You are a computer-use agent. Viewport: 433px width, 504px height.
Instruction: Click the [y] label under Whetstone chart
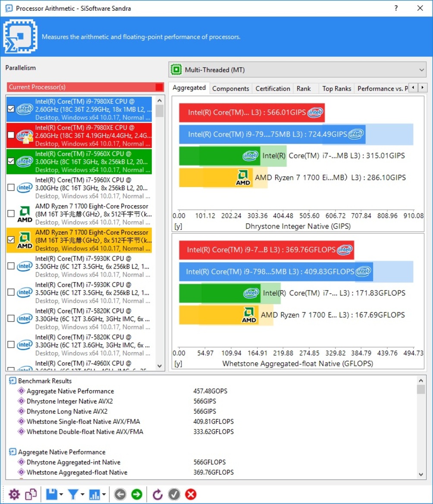(178, 363)
